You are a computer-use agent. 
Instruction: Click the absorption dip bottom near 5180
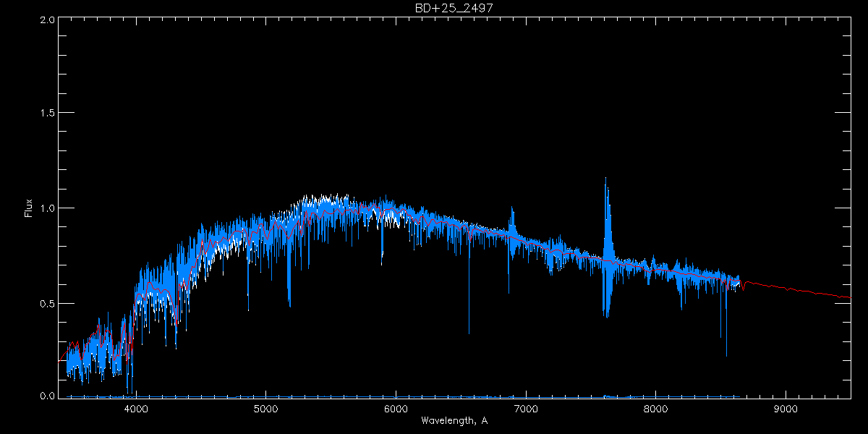289,305
